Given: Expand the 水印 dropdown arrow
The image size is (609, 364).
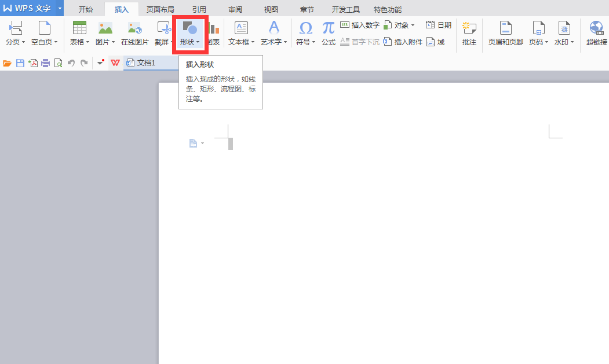Looking at the screenshot, I should point(572,42).
